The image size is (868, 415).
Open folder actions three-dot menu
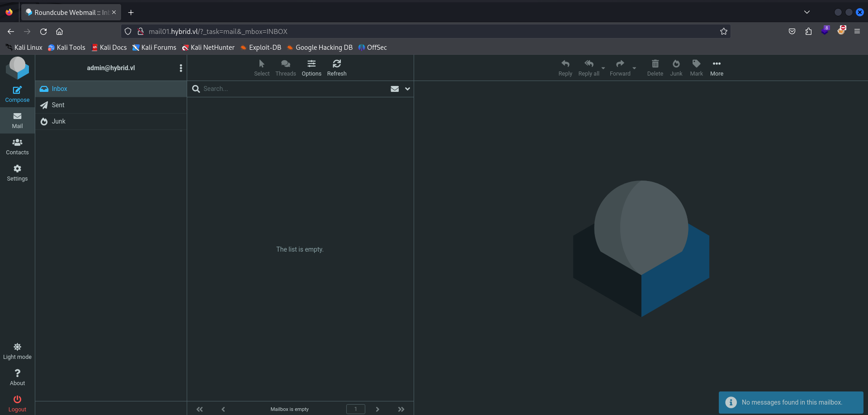click(x=181, y=68)
